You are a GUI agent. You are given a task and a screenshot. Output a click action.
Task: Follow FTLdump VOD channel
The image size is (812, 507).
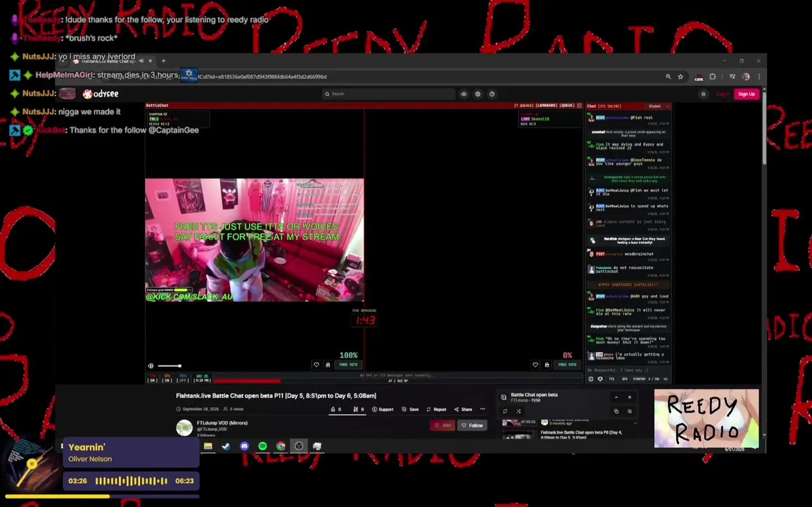pyautogui.click(x=472, y=425)
